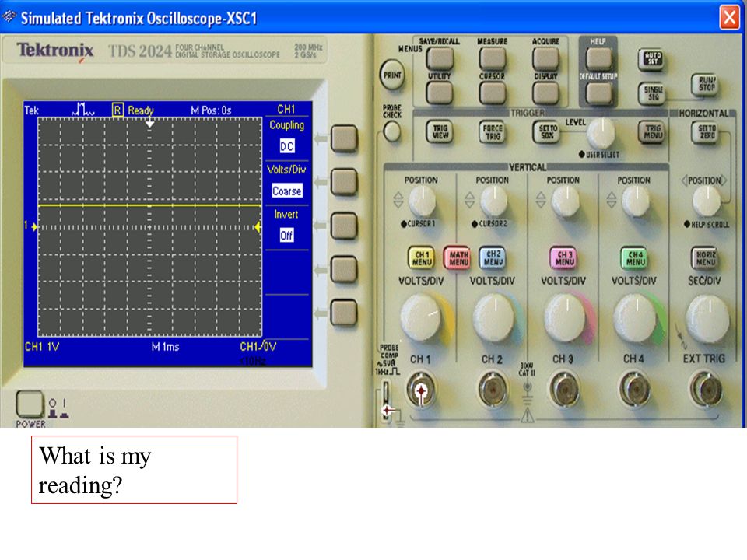
Task: Click the SEC/DIV knob
Action: (x=707, y=319)
